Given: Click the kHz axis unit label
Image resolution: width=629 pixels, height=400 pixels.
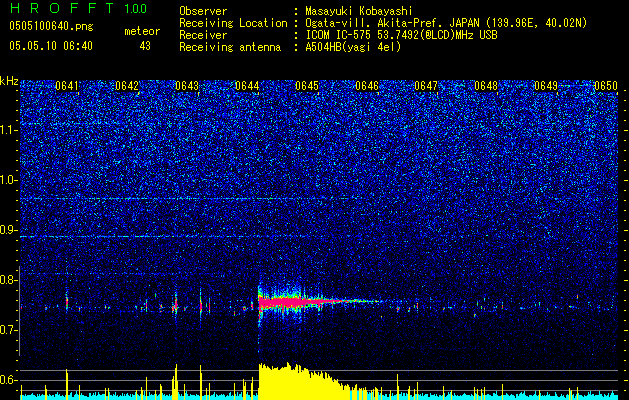Looking at the screenshot, I should coord(9,81).
